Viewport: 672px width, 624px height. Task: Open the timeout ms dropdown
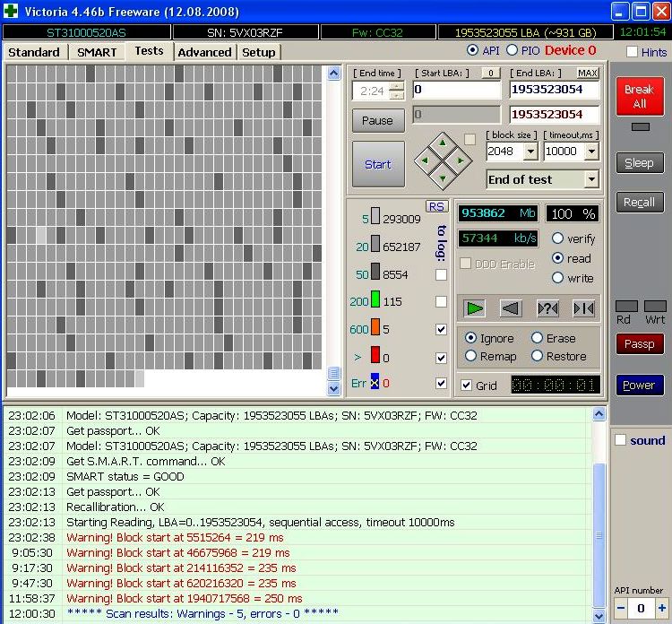(592, 152)
